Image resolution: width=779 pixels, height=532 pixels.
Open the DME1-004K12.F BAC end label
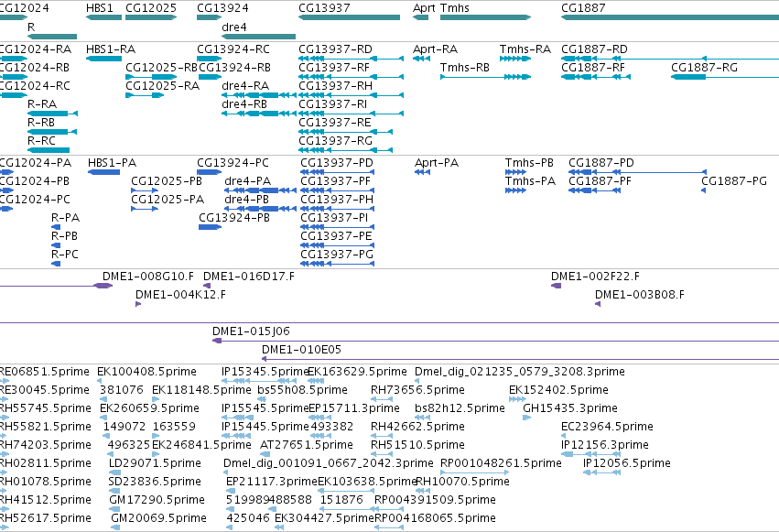(x=181, y=295)
